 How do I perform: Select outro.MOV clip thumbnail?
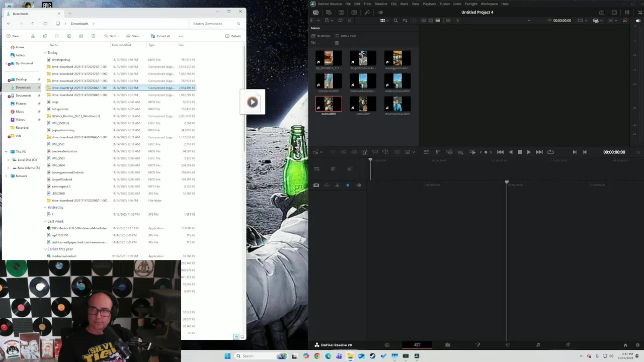click(329, 104)
